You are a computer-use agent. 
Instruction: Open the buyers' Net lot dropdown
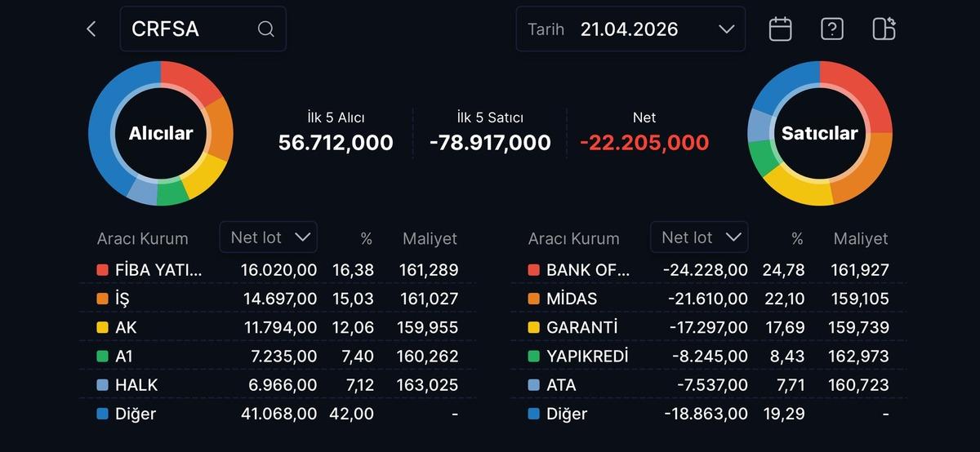tap(269, 237)
